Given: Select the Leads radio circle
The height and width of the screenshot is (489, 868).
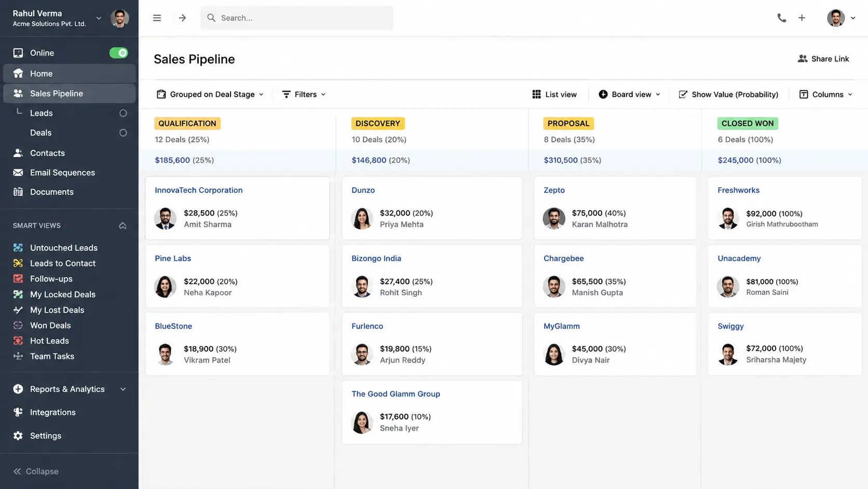Looking at the screenshot, I should pyautogui.click(x=123, y=113).
